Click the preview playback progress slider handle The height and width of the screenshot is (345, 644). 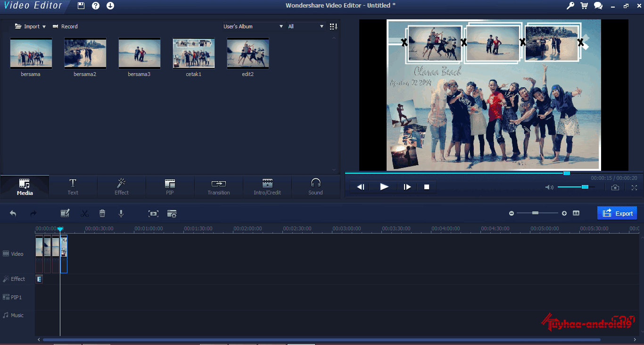point(567,173)
